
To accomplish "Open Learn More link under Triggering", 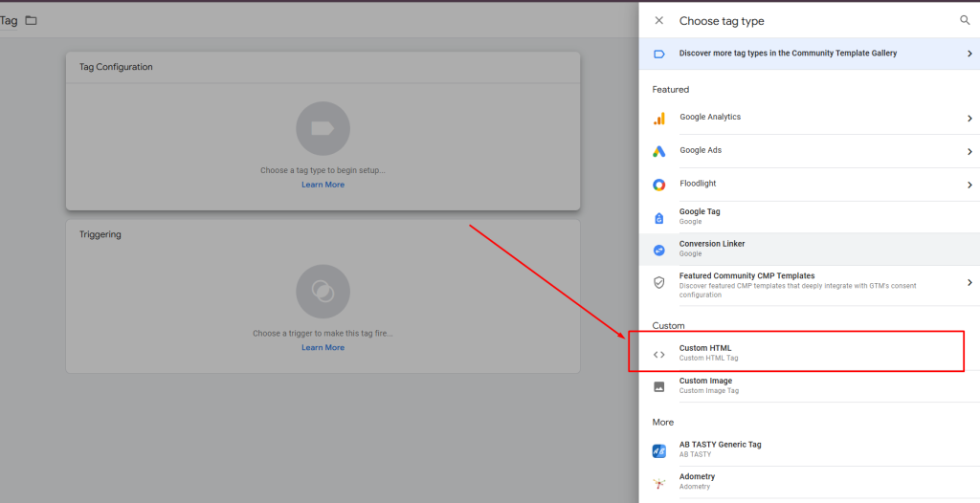I will pos(323,347).
